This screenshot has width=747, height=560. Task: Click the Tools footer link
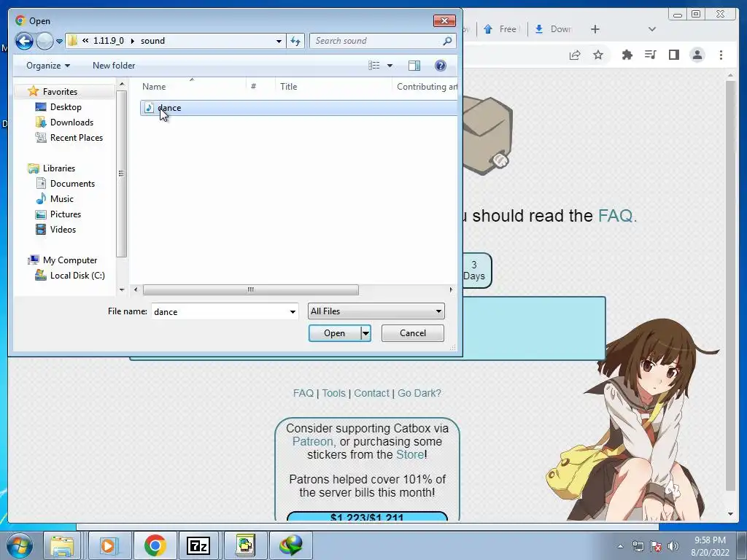tap(333, 393)
